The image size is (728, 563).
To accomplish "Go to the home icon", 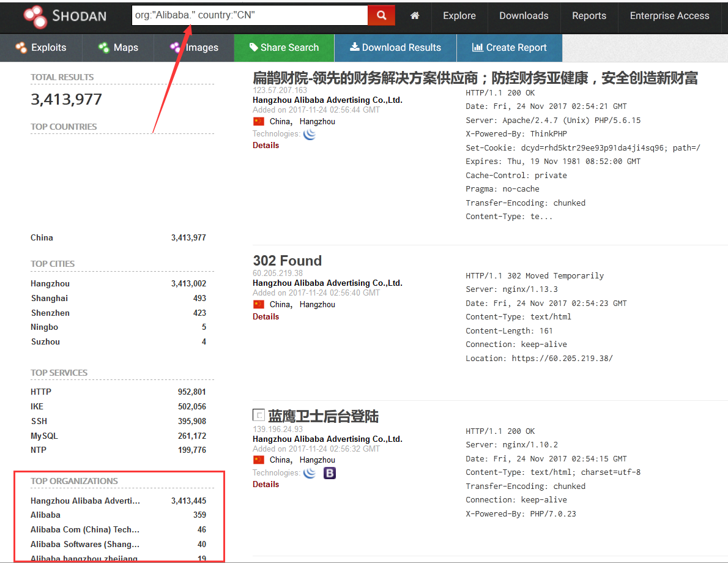I will click(x=415, y=16).
